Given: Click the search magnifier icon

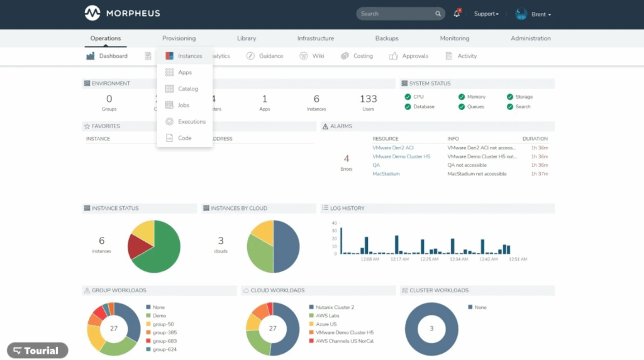Looking at the screenshot, I should pos(438,14).
